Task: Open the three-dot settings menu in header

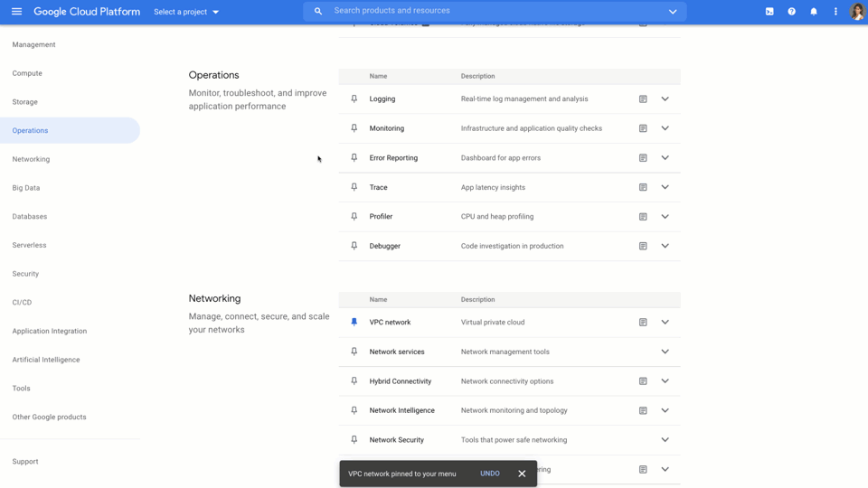Action: (x=835, y=12)
